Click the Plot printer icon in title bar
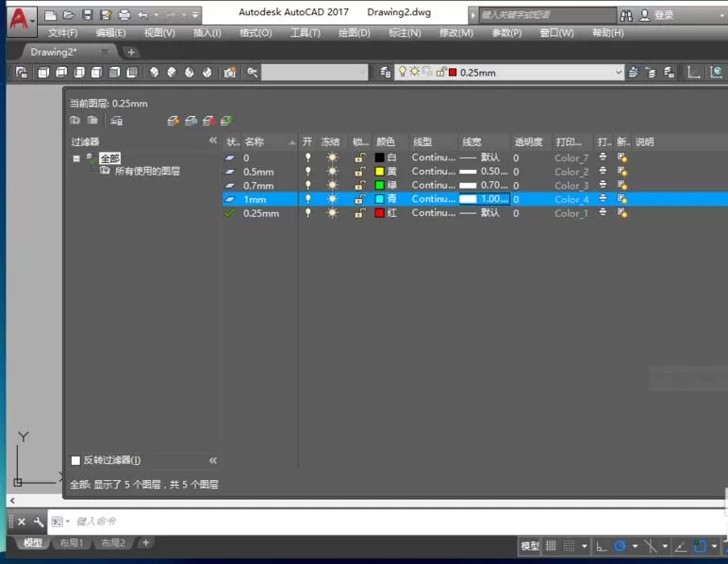Image resolution: width=728 pixels, height=564 pixels. coord(124,15)
